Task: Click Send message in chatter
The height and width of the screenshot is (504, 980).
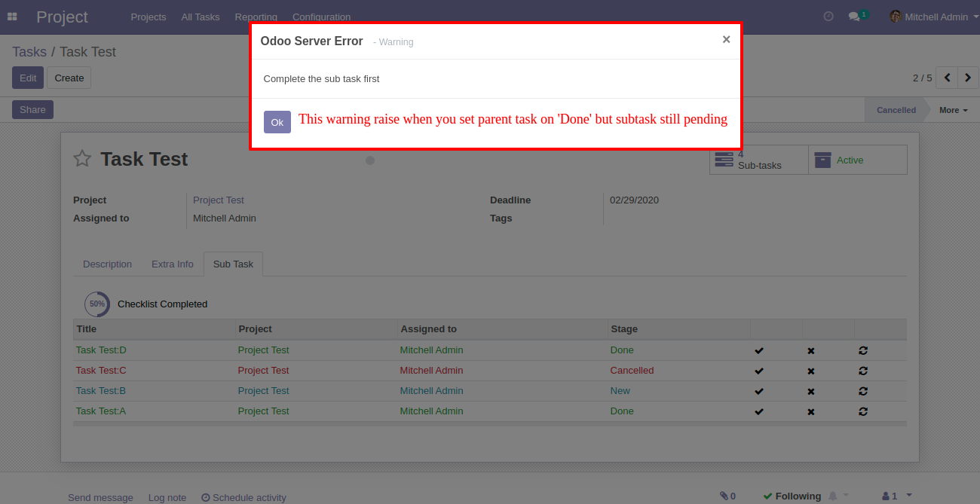Action: [100, 497]
